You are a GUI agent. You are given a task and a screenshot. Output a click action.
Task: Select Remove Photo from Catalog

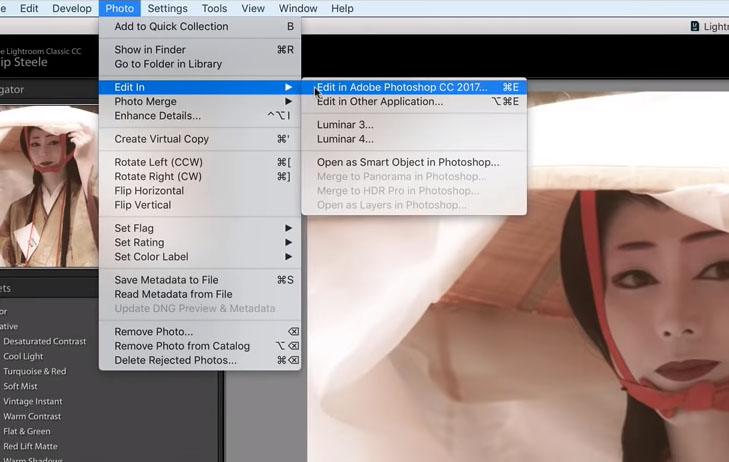point(200,346)
